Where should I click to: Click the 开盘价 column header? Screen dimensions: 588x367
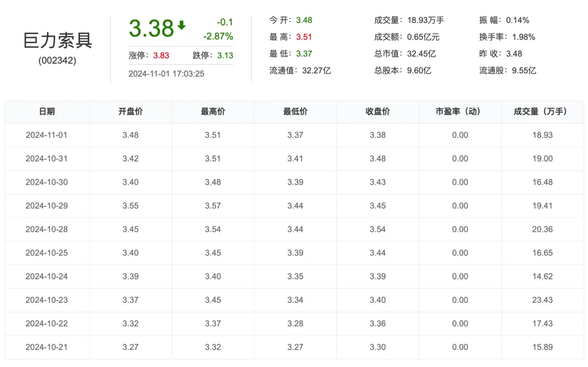[131, 111]
